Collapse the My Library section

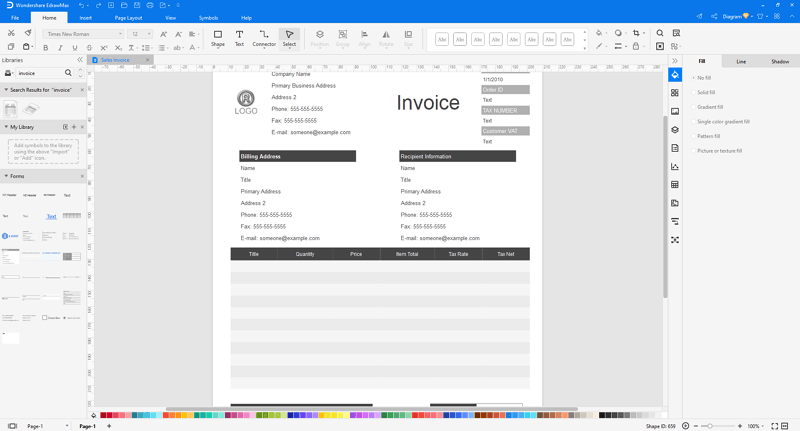(6, 127)
